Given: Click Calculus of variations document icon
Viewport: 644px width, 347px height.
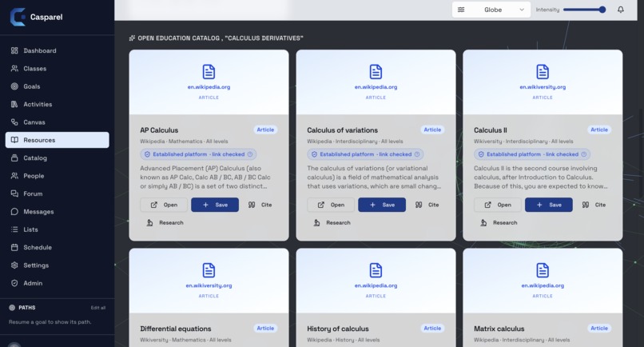Looking at the screenshot, I should (x=376, y=71).
